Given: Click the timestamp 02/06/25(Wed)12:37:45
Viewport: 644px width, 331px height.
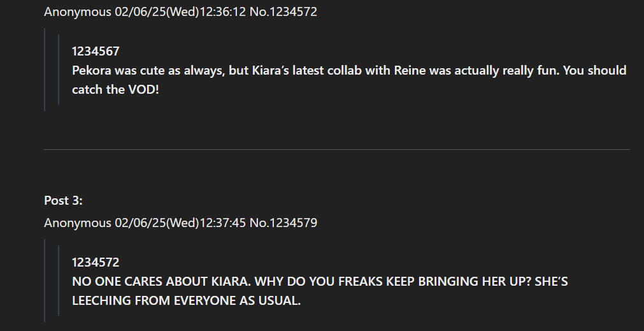Looking at the screenshot, I should pos(180,223).
